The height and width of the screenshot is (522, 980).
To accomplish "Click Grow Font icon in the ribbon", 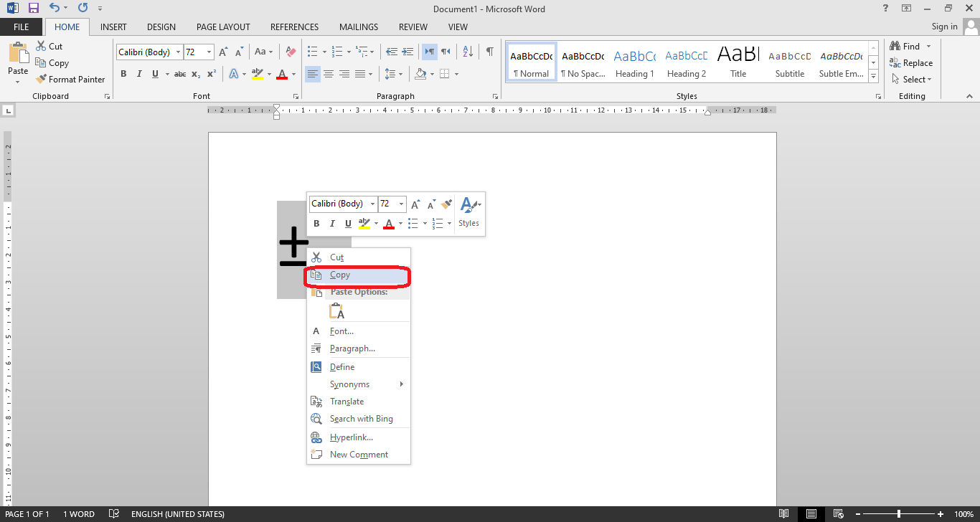I will [223, 52].
